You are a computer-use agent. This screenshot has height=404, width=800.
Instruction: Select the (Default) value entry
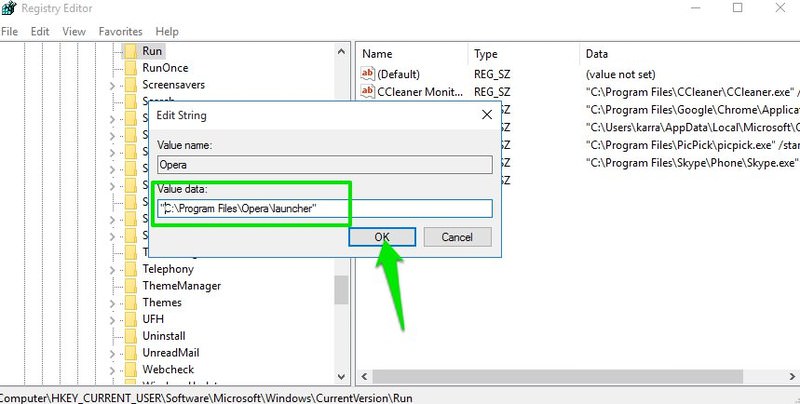[x=398, y=74]
